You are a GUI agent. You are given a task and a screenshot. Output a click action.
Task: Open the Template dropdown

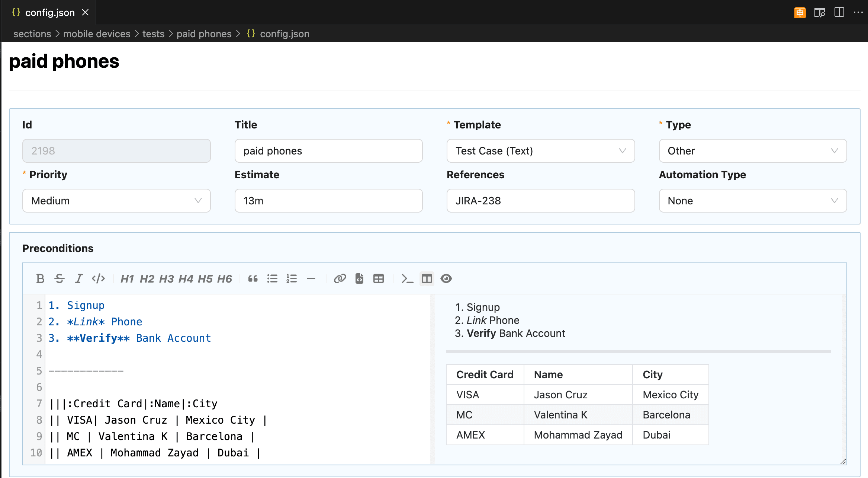[541, 151]
